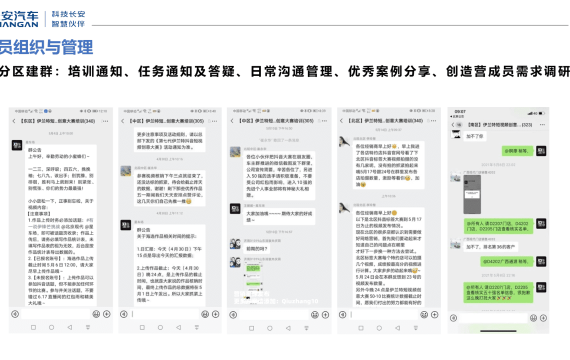570x360 pixels.
Task: Open the three-dot menu in 【南区】 chat
Action: pyautogui.click(x=542, y=125)
